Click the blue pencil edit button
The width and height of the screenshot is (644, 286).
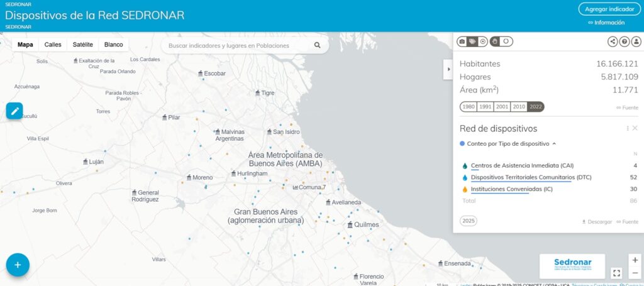click(14, 111)
